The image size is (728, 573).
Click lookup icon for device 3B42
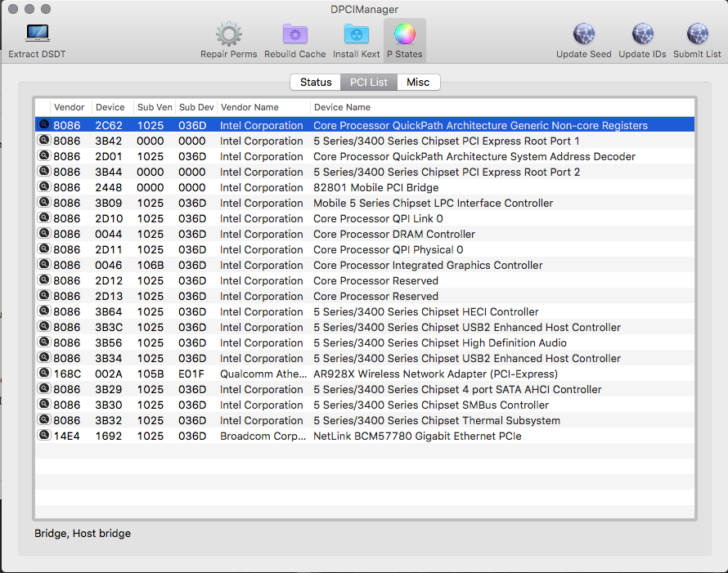(x=43, y=140)
